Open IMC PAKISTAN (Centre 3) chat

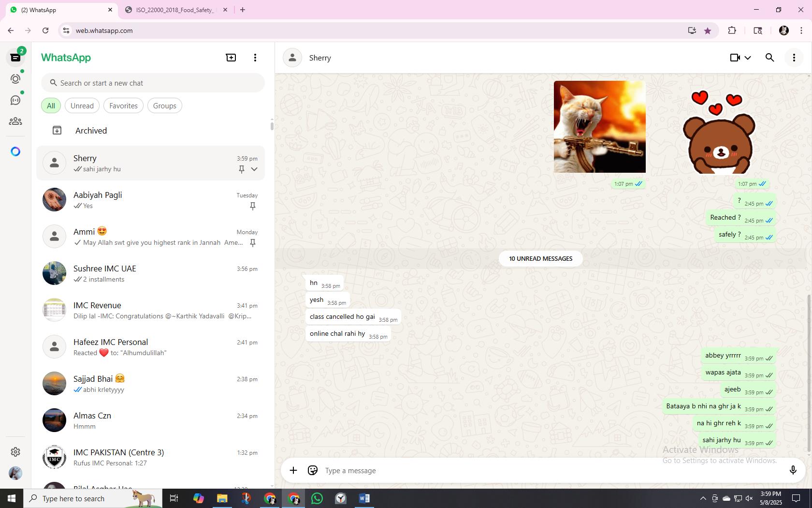pyautogui.click(x=150, y=457)
